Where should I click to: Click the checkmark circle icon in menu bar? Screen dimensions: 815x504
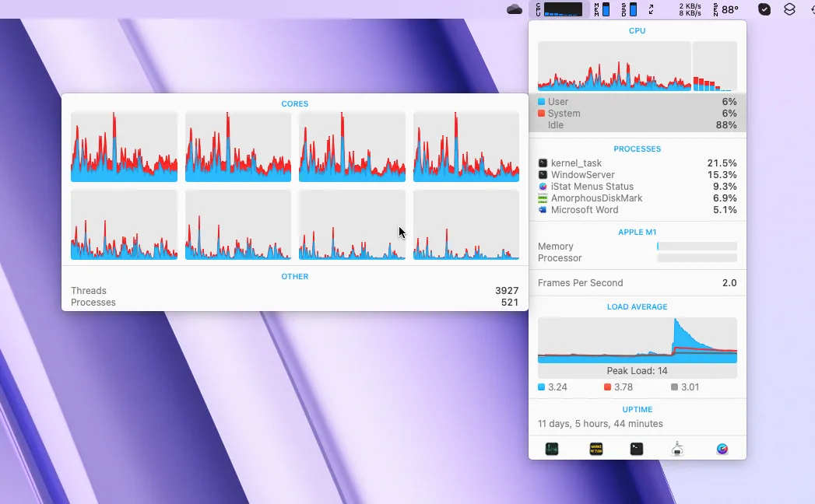coord(764,9)
